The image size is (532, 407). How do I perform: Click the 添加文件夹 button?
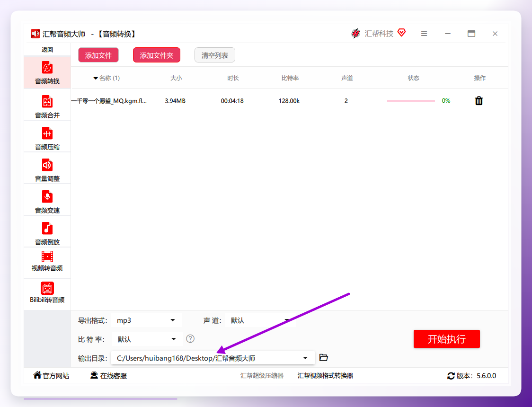click(x=156, y=55)
